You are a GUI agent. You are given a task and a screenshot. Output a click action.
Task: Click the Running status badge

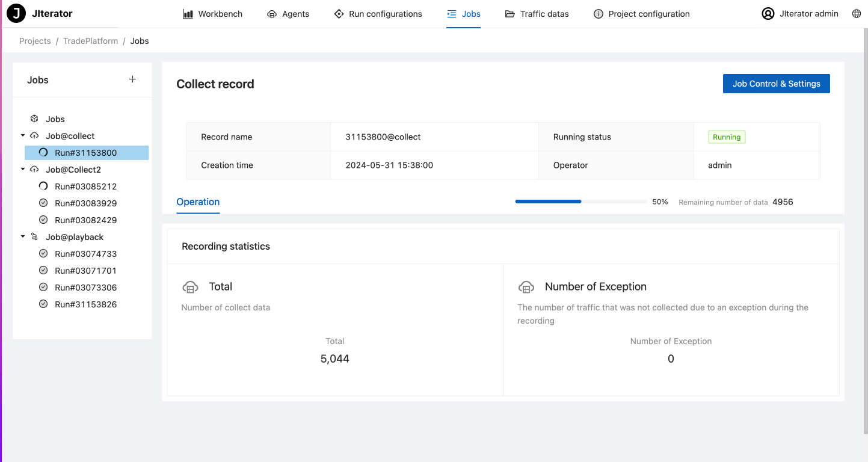[727, 137]
